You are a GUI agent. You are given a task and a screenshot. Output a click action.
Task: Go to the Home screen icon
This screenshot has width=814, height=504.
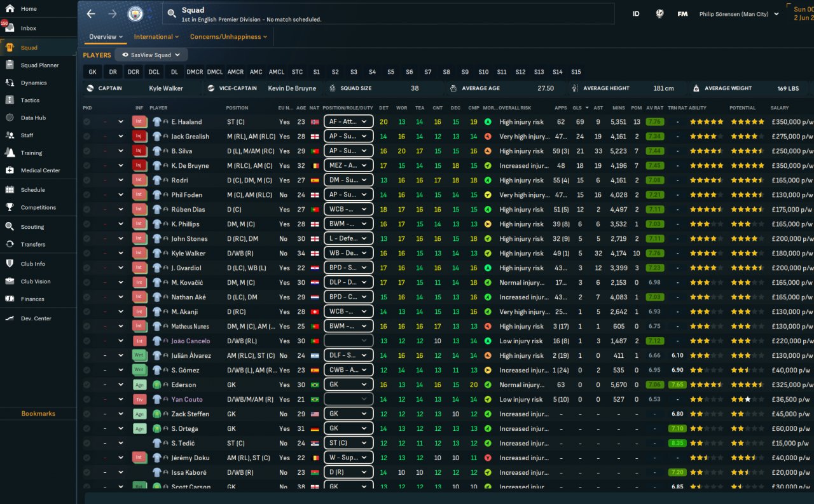(x=10, y=9)
